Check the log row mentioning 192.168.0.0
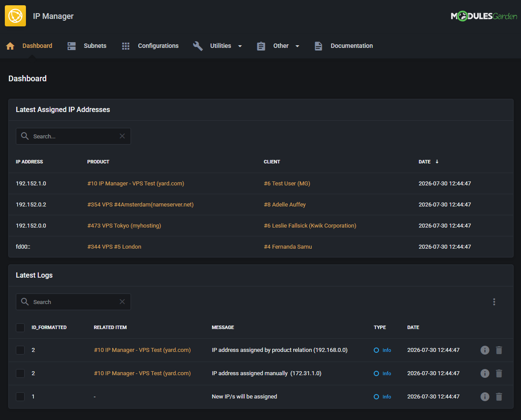This screenshot has height=420, width=521. tap(20, 350)
